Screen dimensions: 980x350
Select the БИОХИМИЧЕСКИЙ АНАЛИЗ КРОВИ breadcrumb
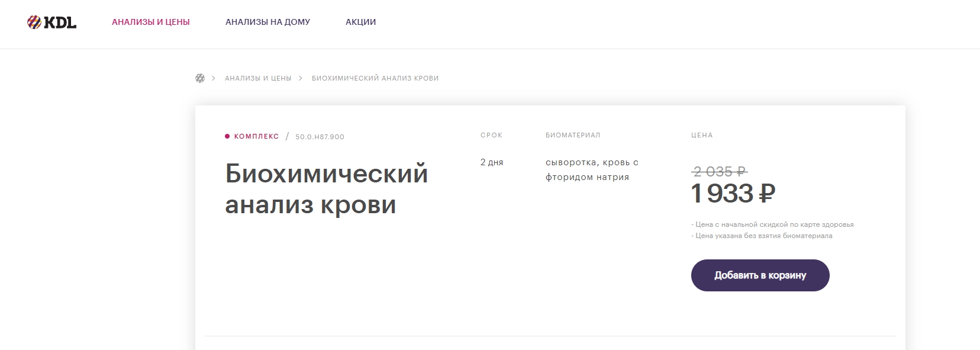point(375,78)
